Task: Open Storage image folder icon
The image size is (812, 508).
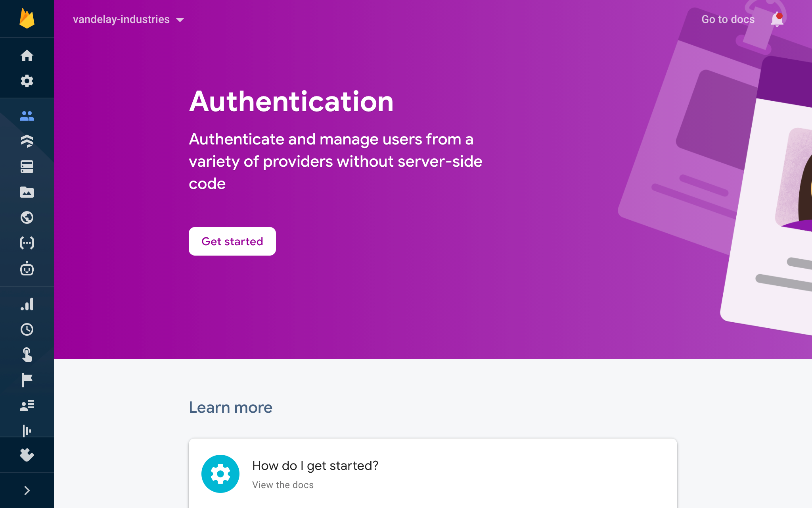Action: [x=27, y=192]
